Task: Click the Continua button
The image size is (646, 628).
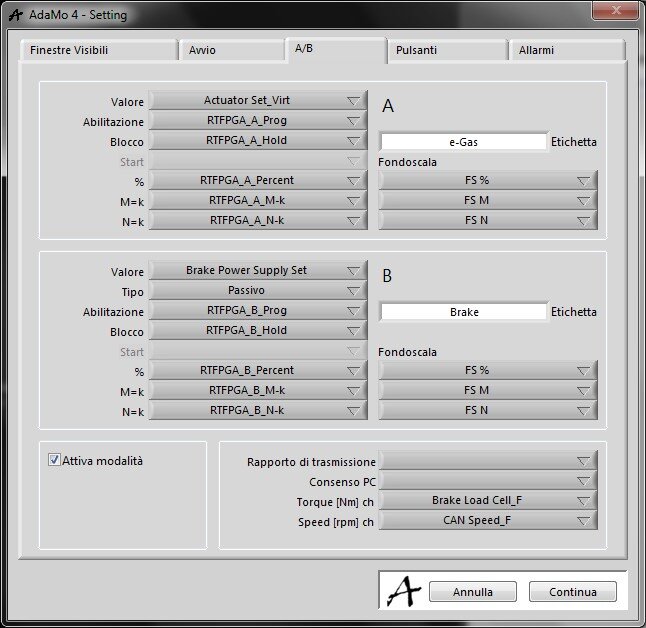Action: coord(572,592)
